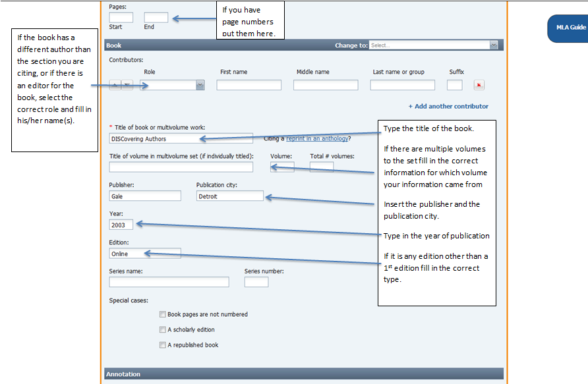Open the "Change to" source type selector
The image size is (588, 384).
click(434, 45)
